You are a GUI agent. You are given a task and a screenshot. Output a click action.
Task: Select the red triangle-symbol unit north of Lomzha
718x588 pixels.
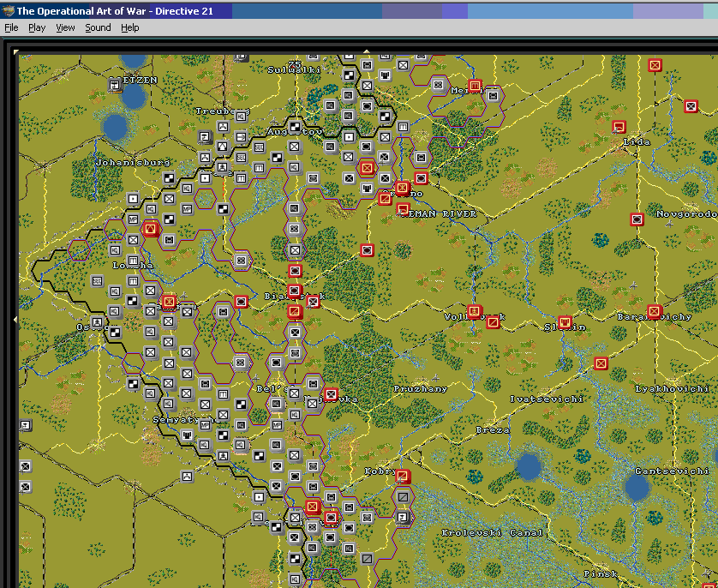151,229
